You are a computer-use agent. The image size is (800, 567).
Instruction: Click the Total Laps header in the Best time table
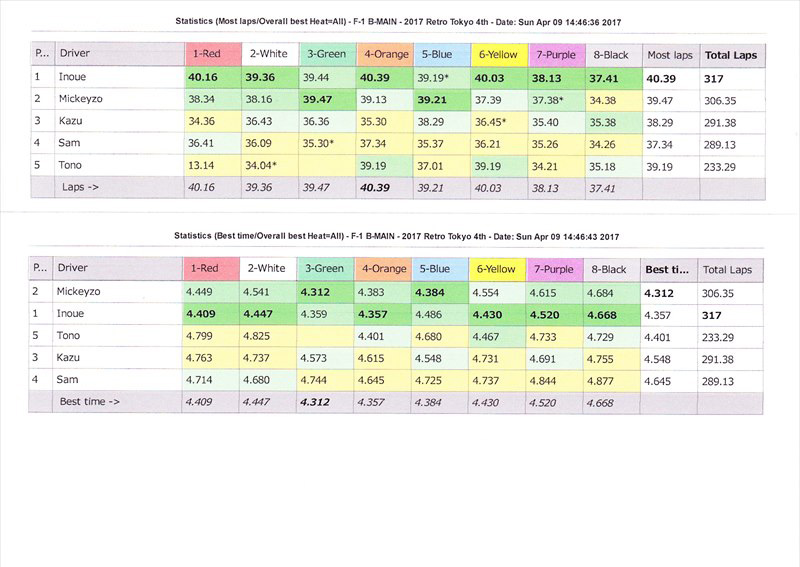point(727,269)
